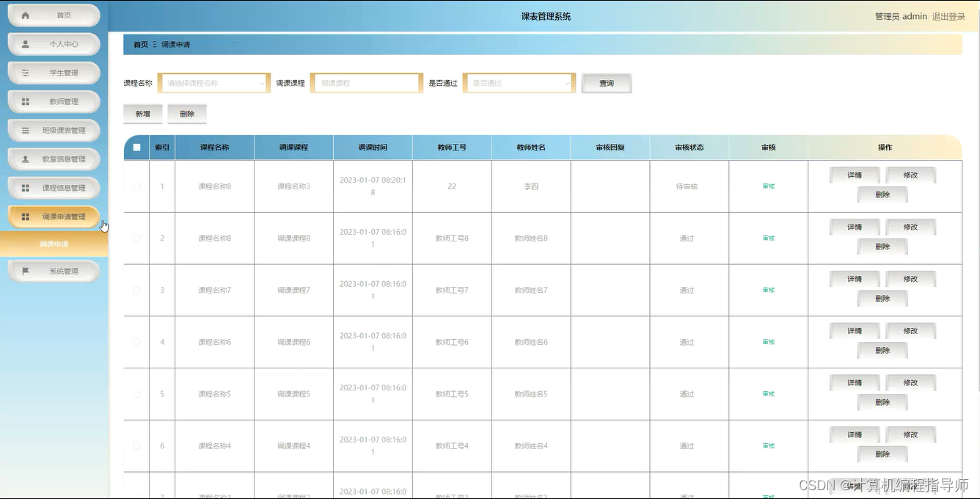Expand 班级课表管理 sidebar menu
The image size is (980, 499).
[54, 130]
